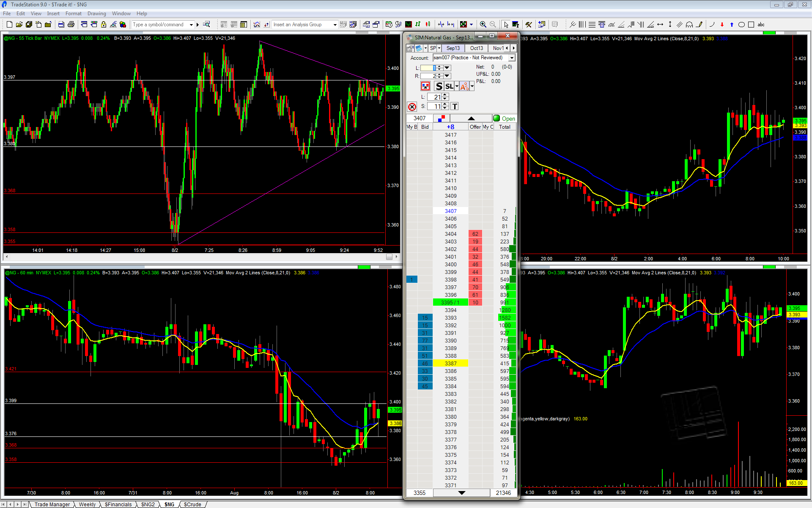Select the green bar chart style icon
This screenshot has width=812, height=508.
pyautogui.click(x=418, y=25)
